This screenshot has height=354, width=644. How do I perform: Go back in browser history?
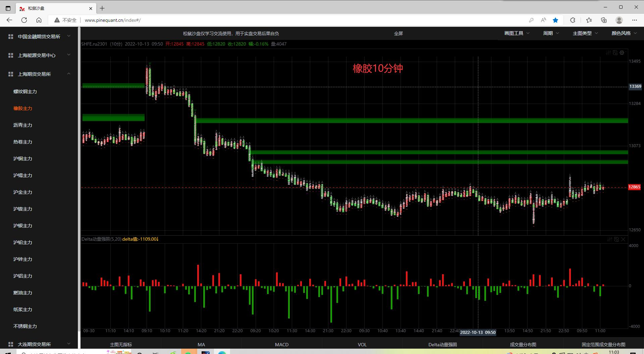pyautogui.click(x=9, y=20)
